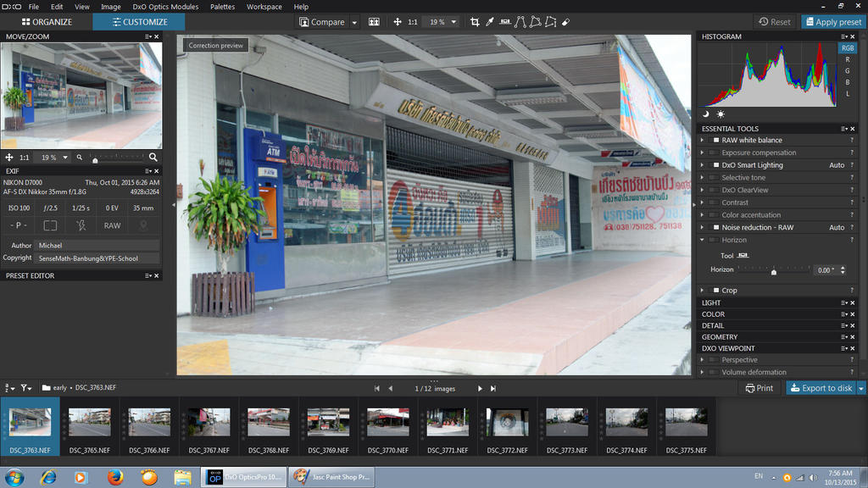This screenshot has width=868, height=488.
Task: Show shadow clipping with the moon icon
Action: click(706, 114)
